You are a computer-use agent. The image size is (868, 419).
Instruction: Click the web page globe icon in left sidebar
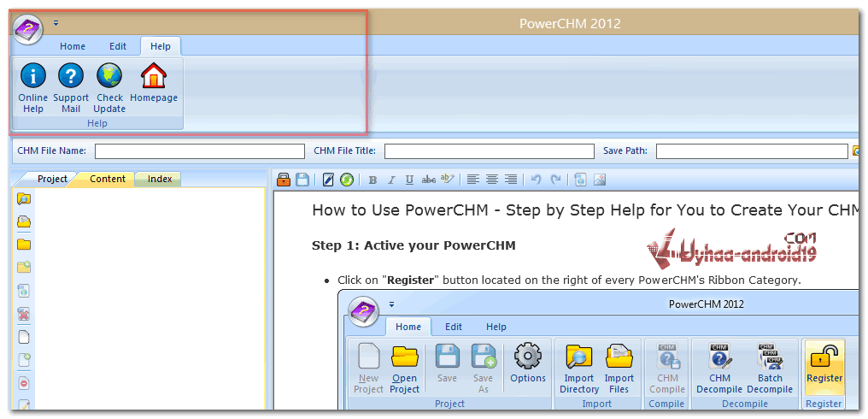tap(24, 291)
